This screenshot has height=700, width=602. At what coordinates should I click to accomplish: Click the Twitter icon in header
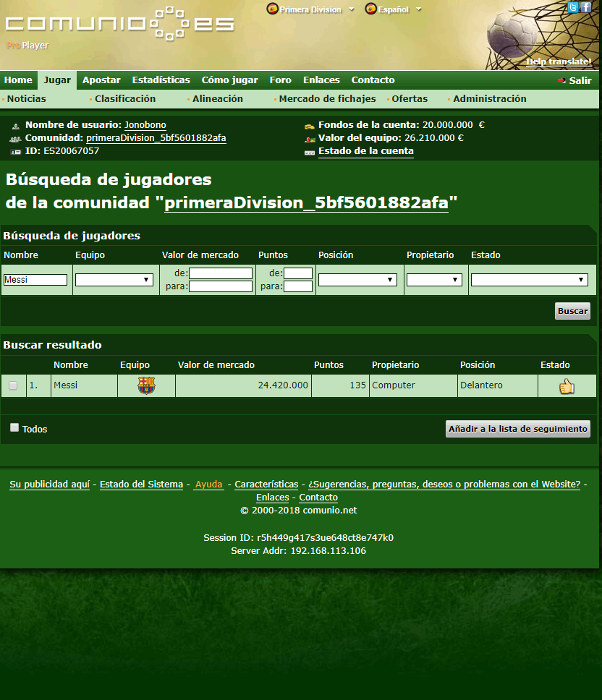pyautogui.click(x=572, y=7)
